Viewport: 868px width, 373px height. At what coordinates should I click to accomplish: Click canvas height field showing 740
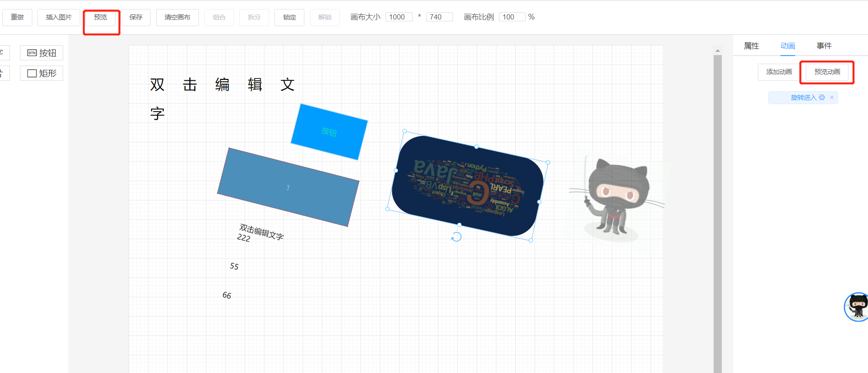[439, 17]
